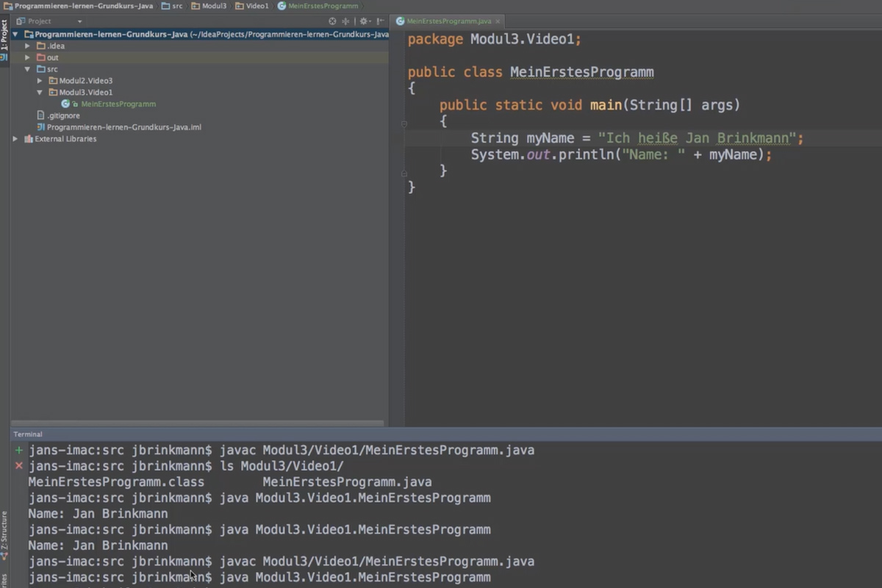Click the Terminal panel title
The image size is (882, 588).
coord(27,434)
